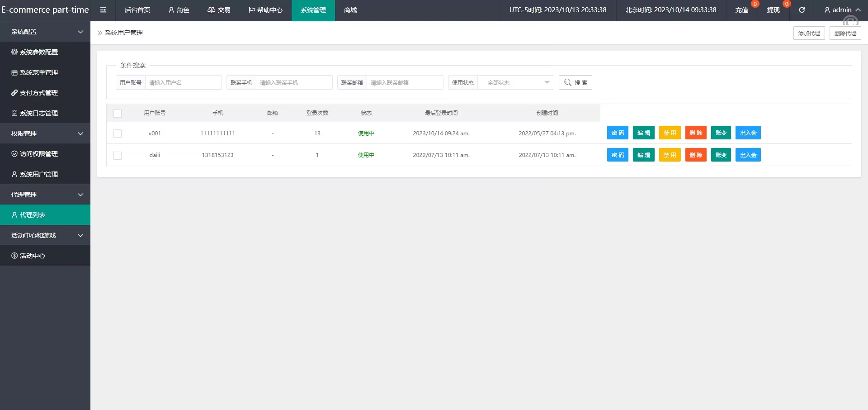Click the red 删除 button for v001
Viewport: 868px width, 410px height.
(x=695, y=133)
